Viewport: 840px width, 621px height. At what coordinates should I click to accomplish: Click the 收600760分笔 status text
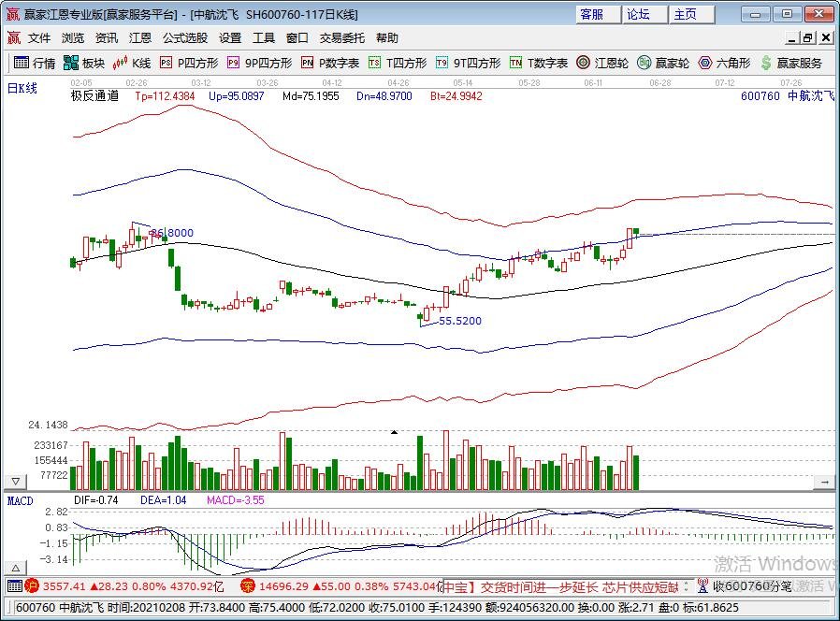tap(752, 586)
